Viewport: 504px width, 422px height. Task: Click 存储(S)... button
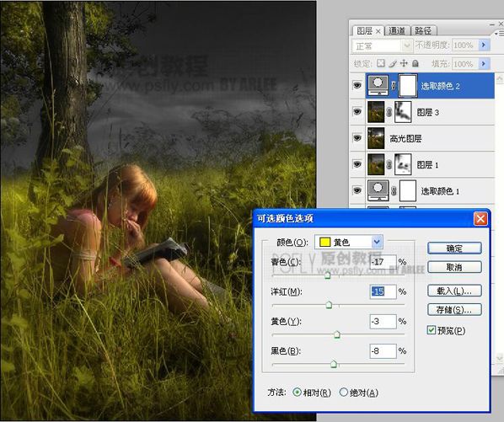(454, 310)
